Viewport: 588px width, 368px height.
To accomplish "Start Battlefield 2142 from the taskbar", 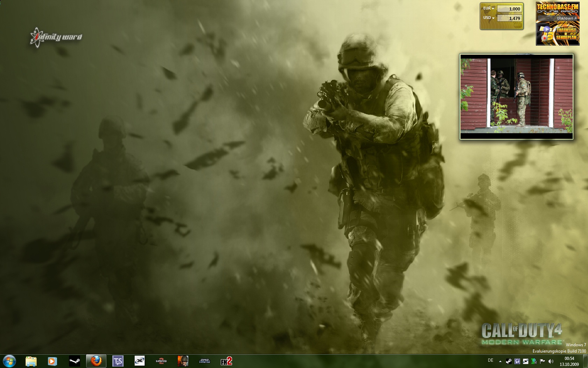I will click(204, 361).
